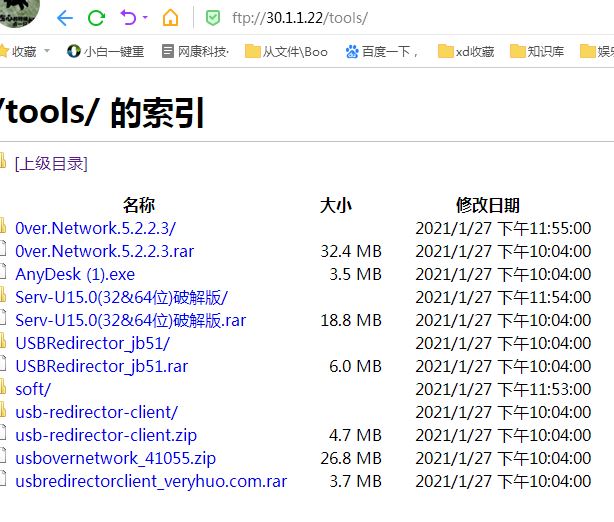Click the date 2021/1/27 下午11:55:00
The image size is (614, 522).
[503, 228]
